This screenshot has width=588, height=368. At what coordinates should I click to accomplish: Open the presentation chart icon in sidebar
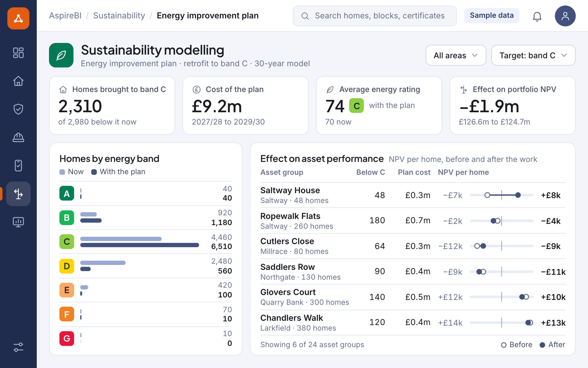18,222
